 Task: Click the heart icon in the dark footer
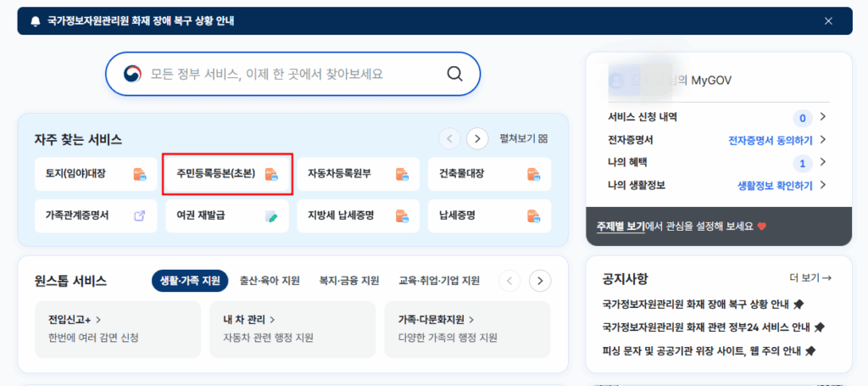click(x=762, y=227)
